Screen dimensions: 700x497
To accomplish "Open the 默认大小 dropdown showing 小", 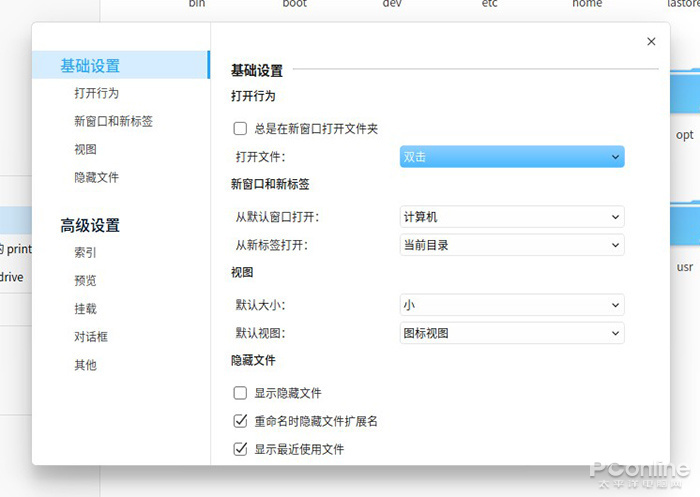I will (x=512, y=305).
